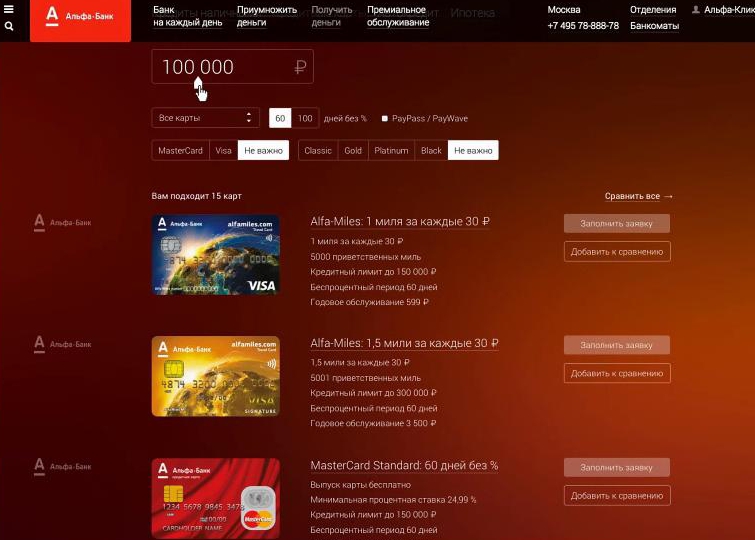The width and height of the screenshot is (755, 540).
Task: Click the text Кредитный лимит до 300 000
Action: tap(373, 393)
